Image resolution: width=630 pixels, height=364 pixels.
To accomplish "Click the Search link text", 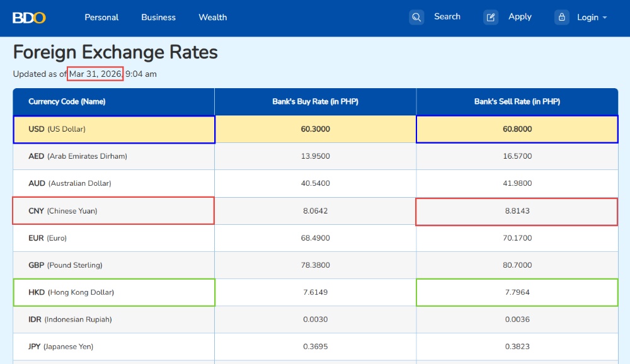I will pos(447,17).
